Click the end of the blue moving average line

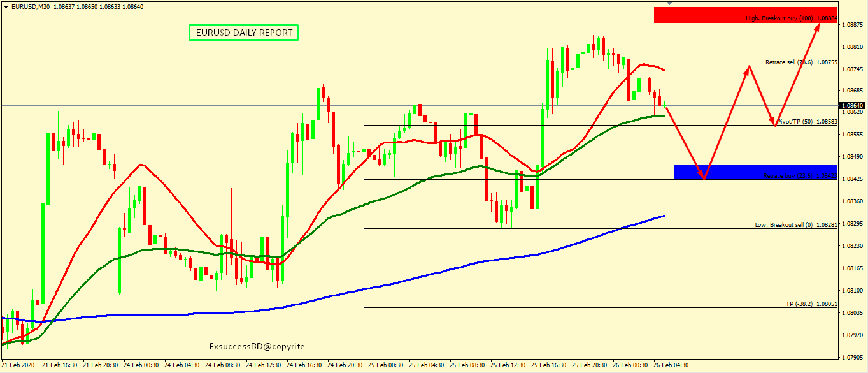click(664, 216)
